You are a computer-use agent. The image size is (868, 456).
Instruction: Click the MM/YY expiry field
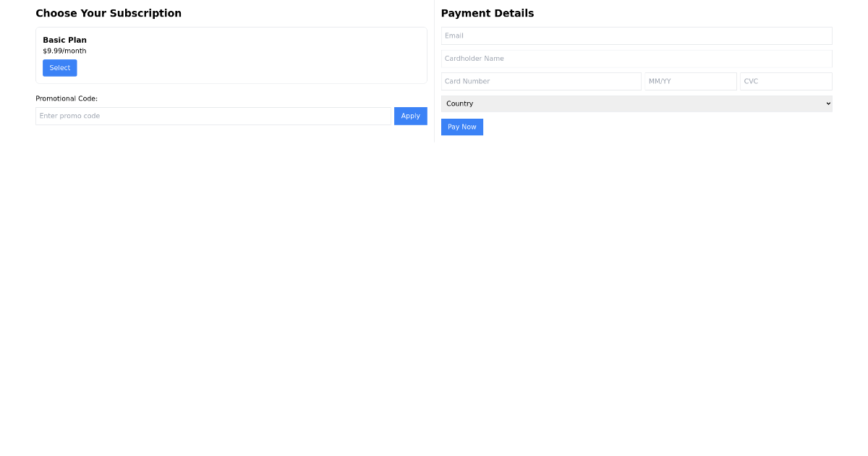point(690,81)
